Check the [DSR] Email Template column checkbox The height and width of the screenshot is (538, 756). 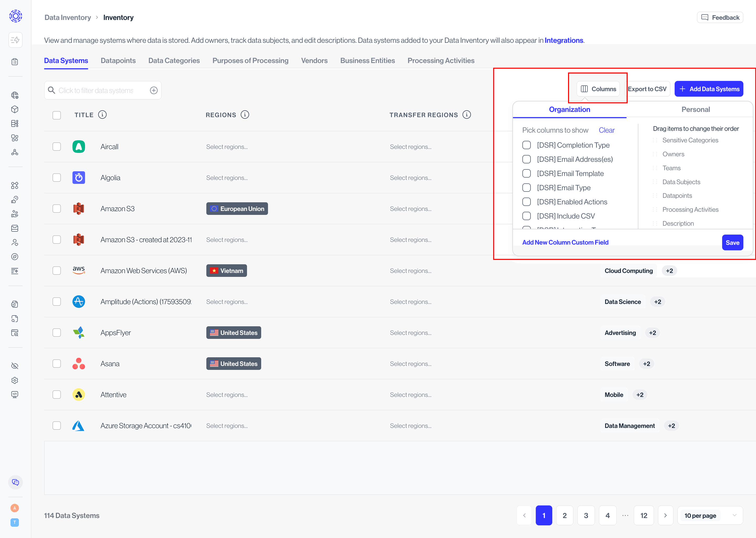[527, 174]
